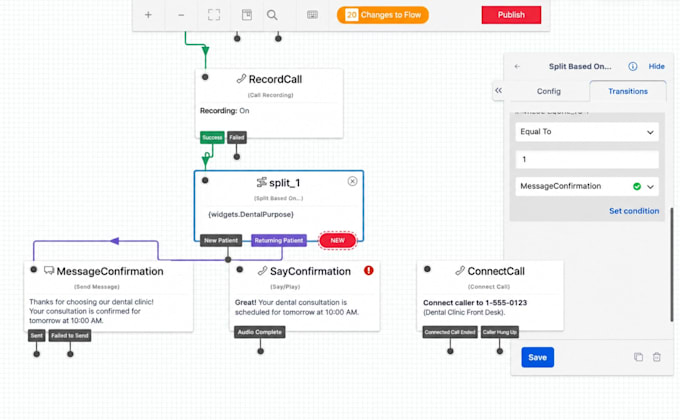
Task: Zoom in with the plus icon
Action: [x=148, y=15]
